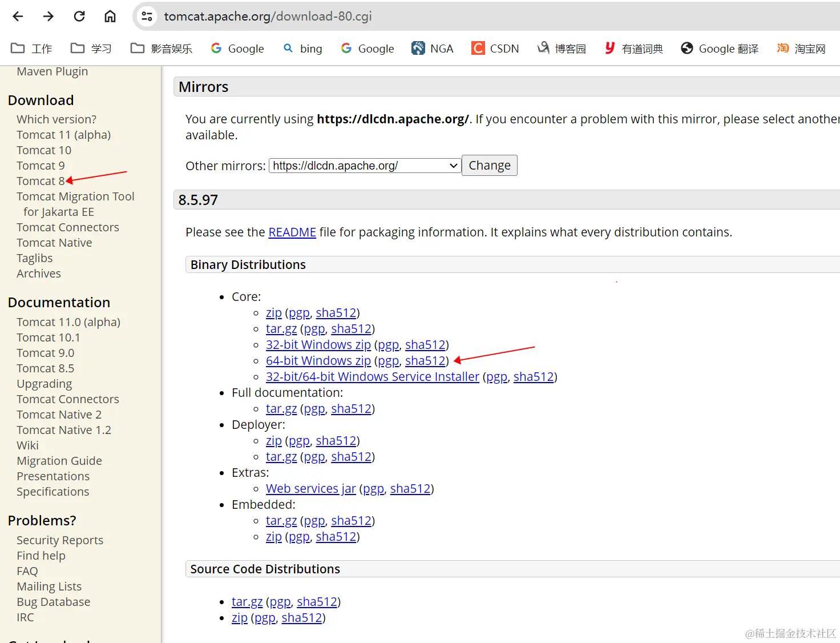Open the browser home page icon
Screen dimensions: 840x643
(x=110, y=16)
